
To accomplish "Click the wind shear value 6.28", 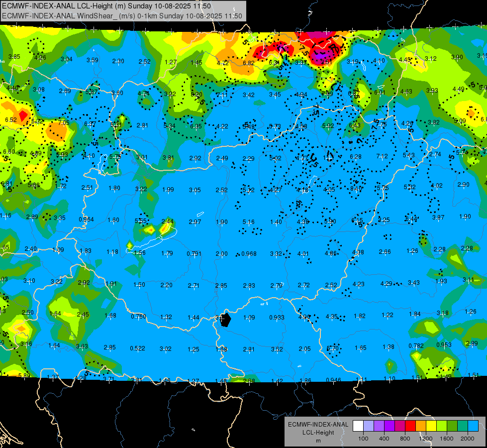I will pyautogui.click(x=356, y=157).
